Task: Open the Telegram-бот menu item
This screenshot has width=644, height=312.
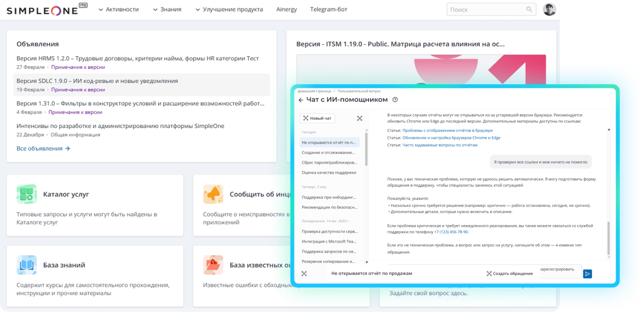Action: (x=329, y=10)
